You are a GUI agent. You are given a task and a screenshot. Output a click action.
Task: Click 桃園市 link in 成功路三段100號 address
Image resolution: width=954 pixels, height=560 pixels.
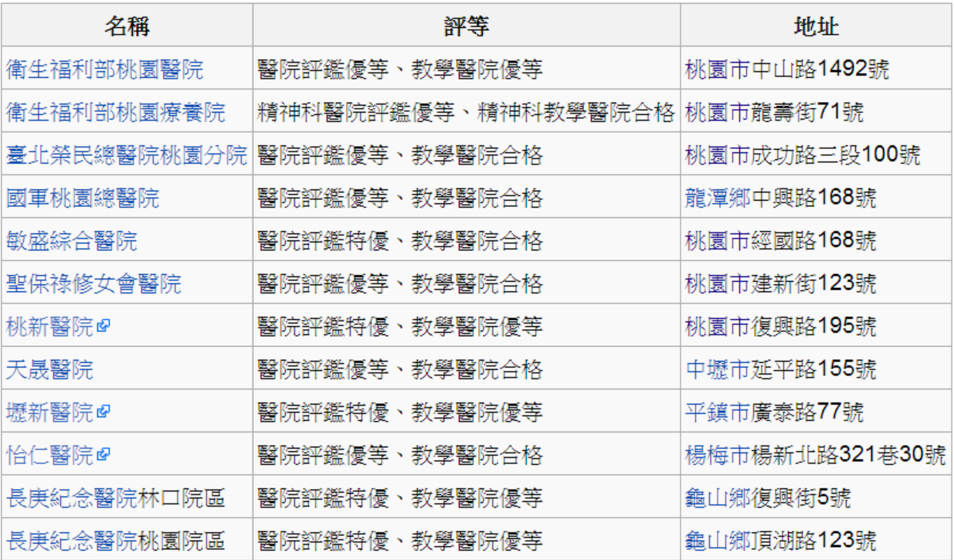(718, 155)
